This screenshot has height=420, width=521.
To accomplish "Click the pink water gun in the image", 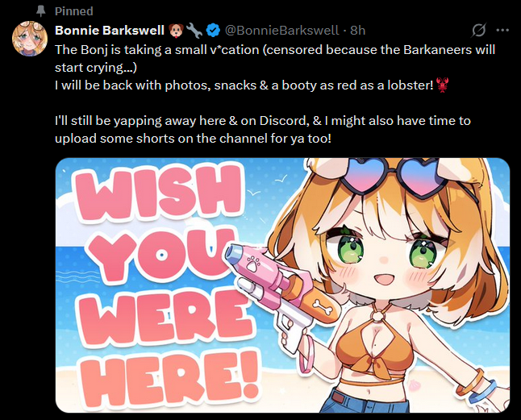I will click(282, 290).
